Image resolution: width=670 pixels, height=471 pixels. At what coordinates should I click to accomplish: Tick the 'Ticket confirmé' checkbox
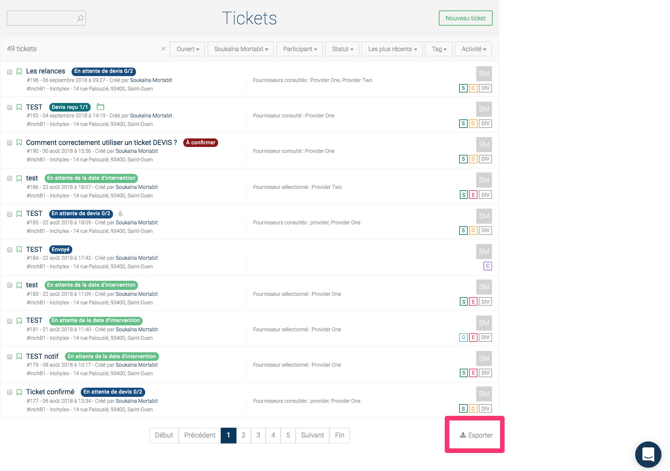(10, 392)
